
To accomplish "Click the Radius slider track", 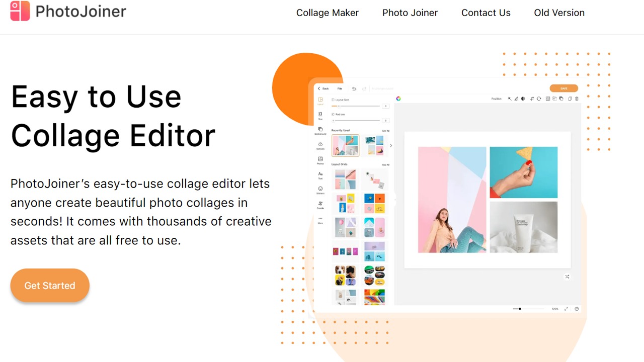I will click(x=356, y=121).
